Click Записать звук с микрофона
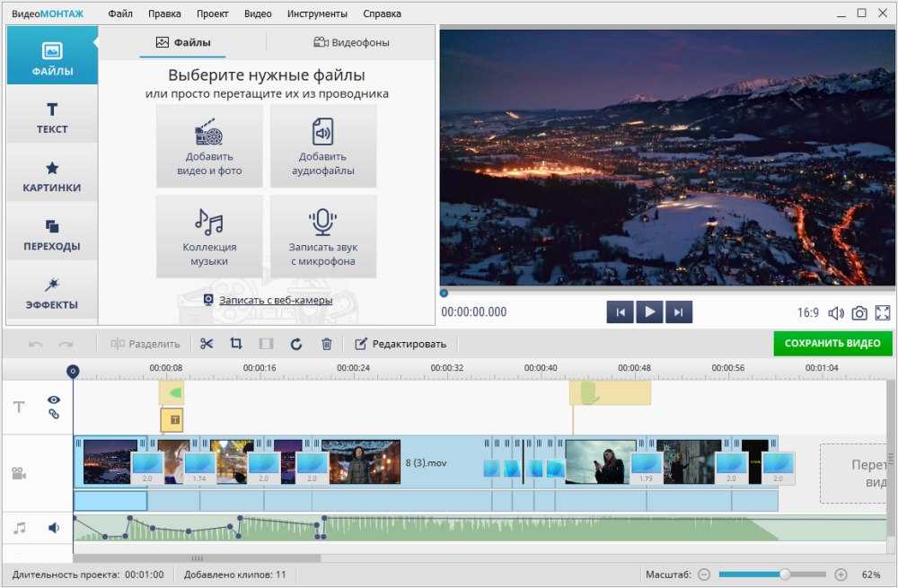Viewport: 898px width, 588px height. (x=323, y=236)
